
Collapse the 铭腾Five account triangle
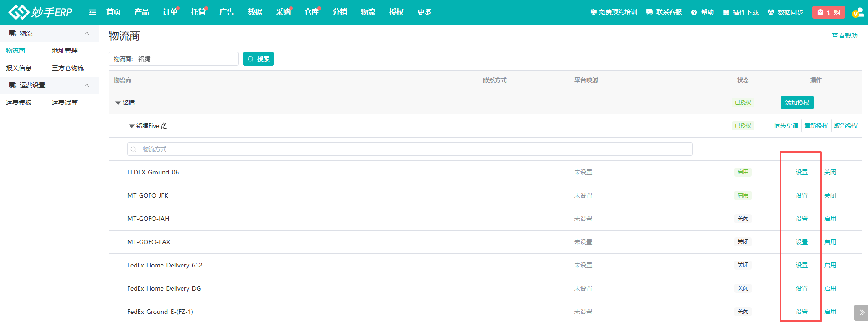[132, 126]
